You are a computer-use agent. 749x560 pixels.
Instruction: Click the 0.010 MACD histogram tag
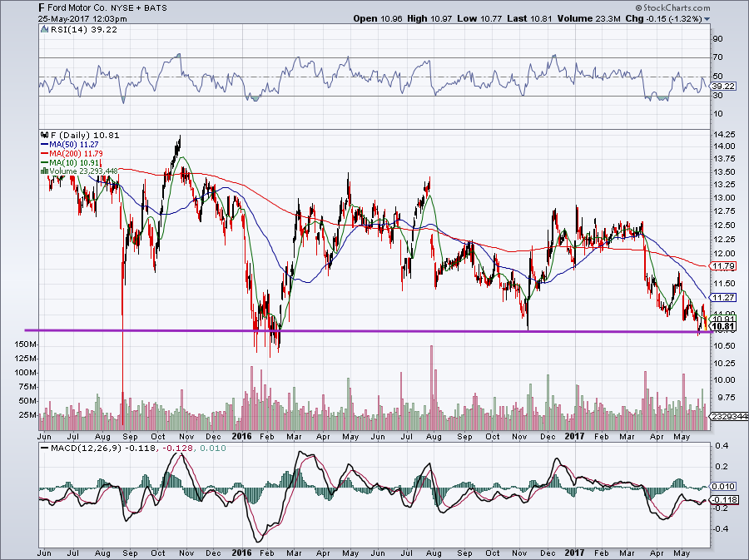click(x=723, y=487)
